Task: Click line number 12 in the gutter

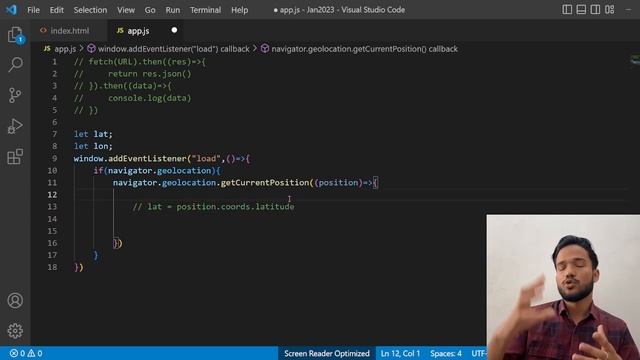Action: (52, 195)
